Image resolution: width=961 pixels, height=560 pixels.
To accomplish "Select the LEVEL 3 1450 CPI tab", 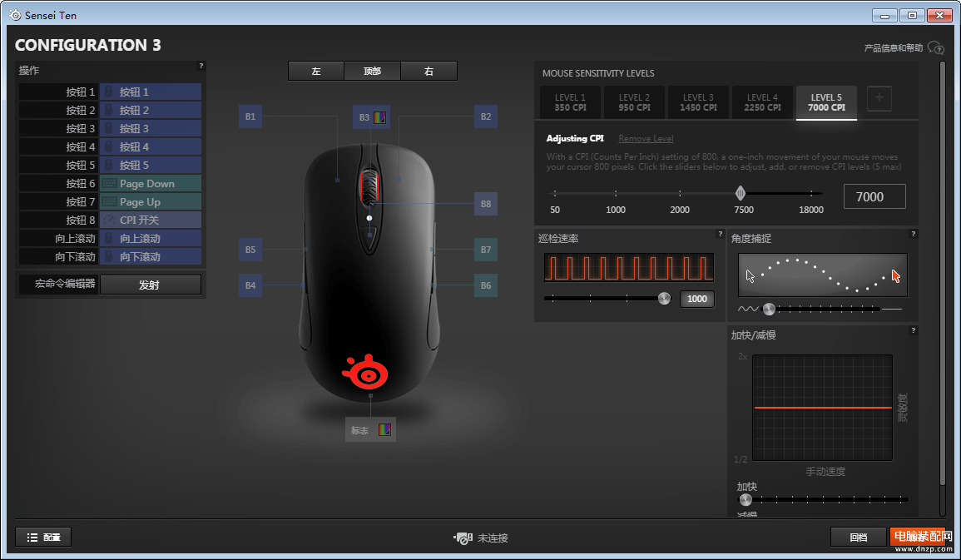I will pyautogui.click(x=698, y=102).
